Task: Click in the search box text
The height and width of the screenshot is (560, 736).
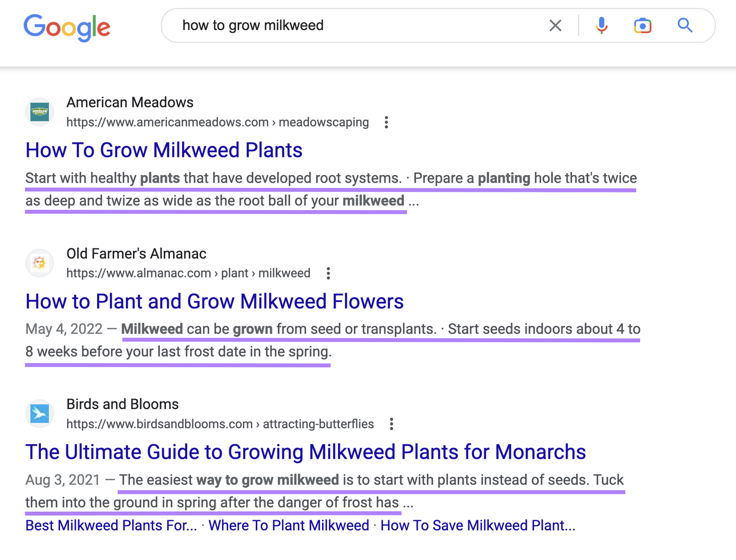Action: pos(253,25)
